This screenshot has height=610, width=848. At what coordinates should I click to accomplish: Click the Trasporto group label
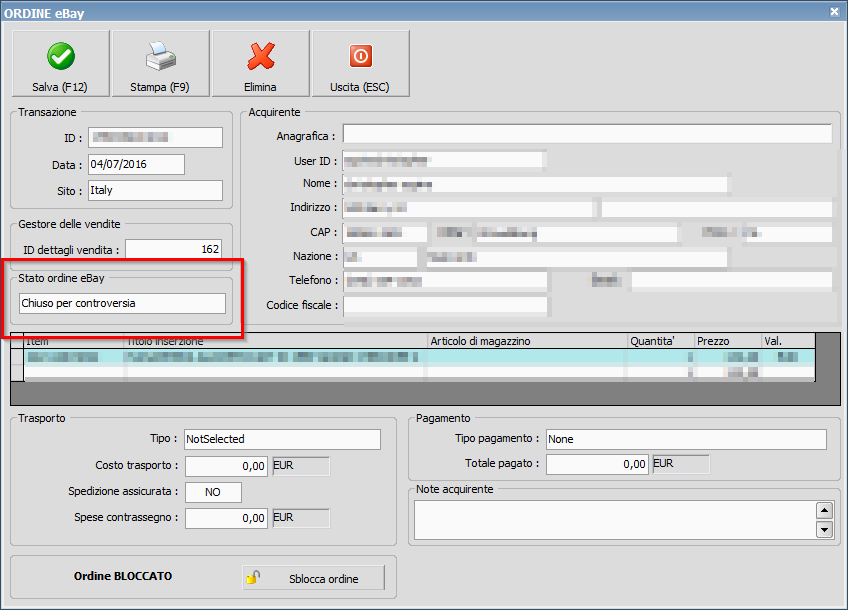pos(42,419)
